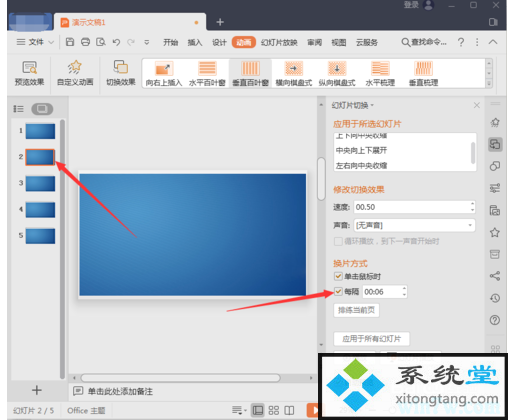Expand the 幻灯片切换 panel title dropdown

point(372,105)
